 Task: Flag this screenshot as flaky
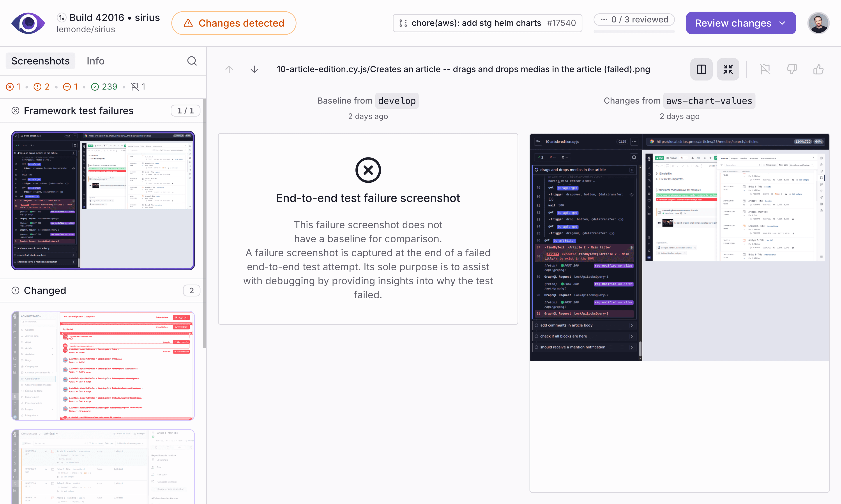(765, 69)
